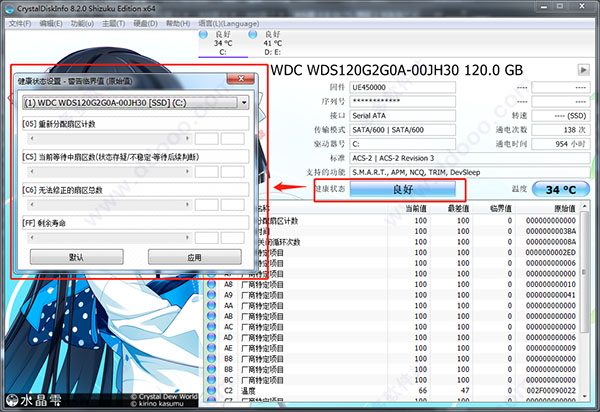
Task: Open the disk selection dropdown in the dialog
Action: (x=243, y=103)
